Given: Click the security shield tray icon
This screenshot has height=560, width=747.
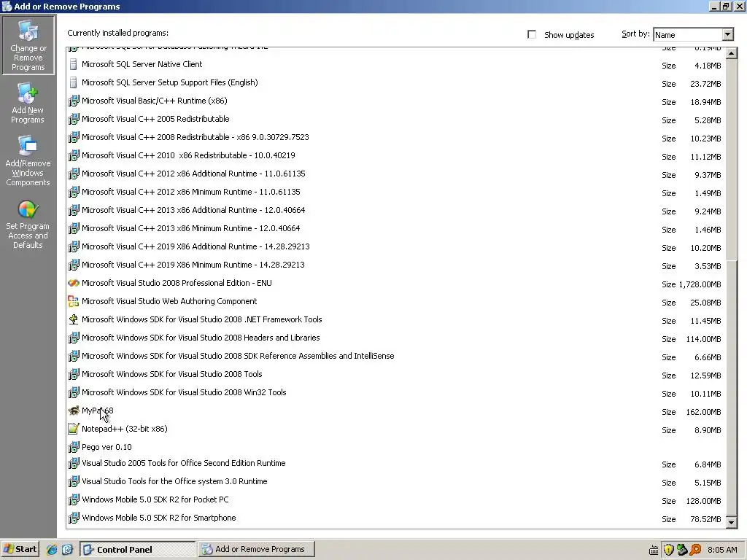Looking at the screenshot, I should (x=668, y=550).
